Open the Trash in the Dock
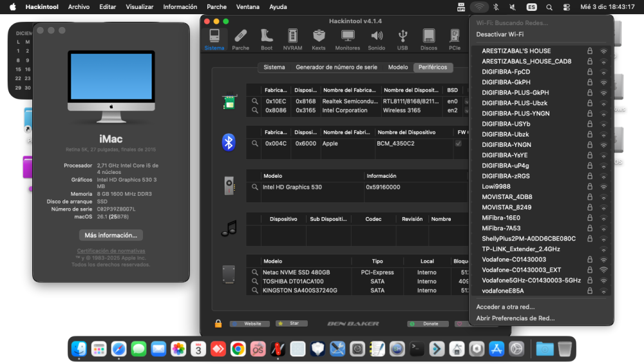Viewport: 644px width, 364px height. click(565, 349)
